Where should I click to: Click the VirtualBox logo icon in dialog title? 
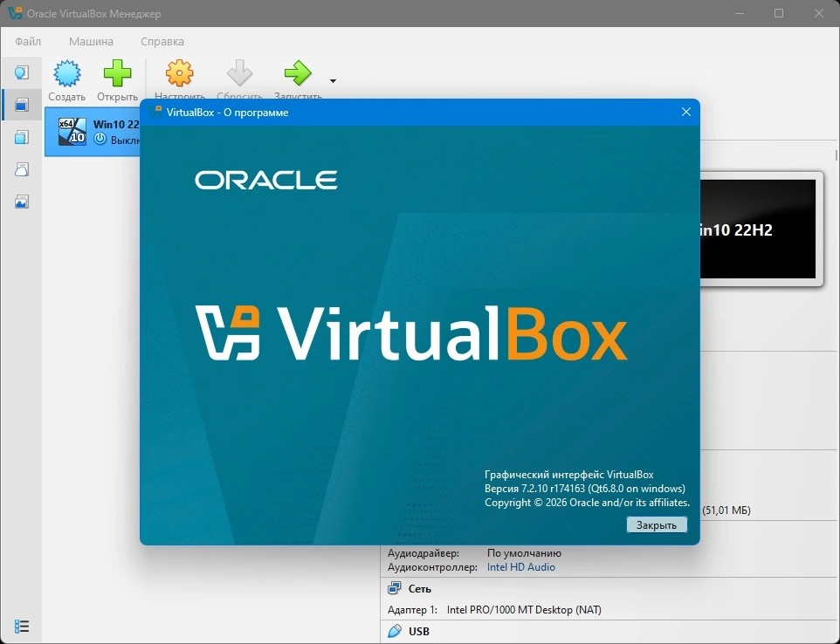pyautogui.click(x=155, y=112)
